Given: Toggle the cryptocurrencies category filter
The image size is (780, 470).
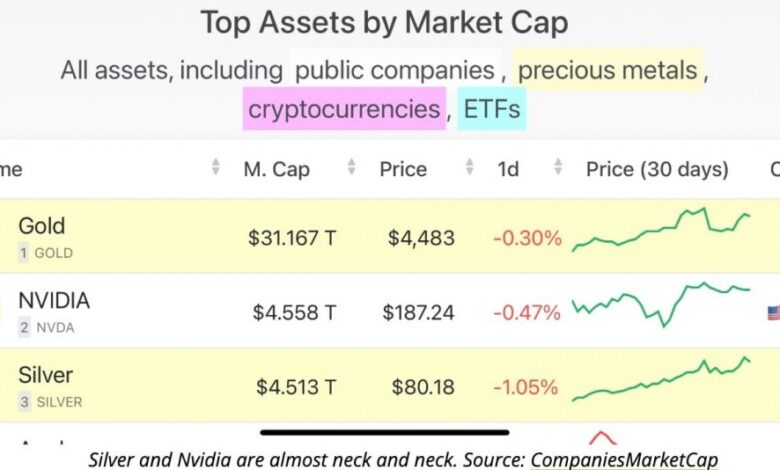Looking at the screenshot, I should click(344, 108).
